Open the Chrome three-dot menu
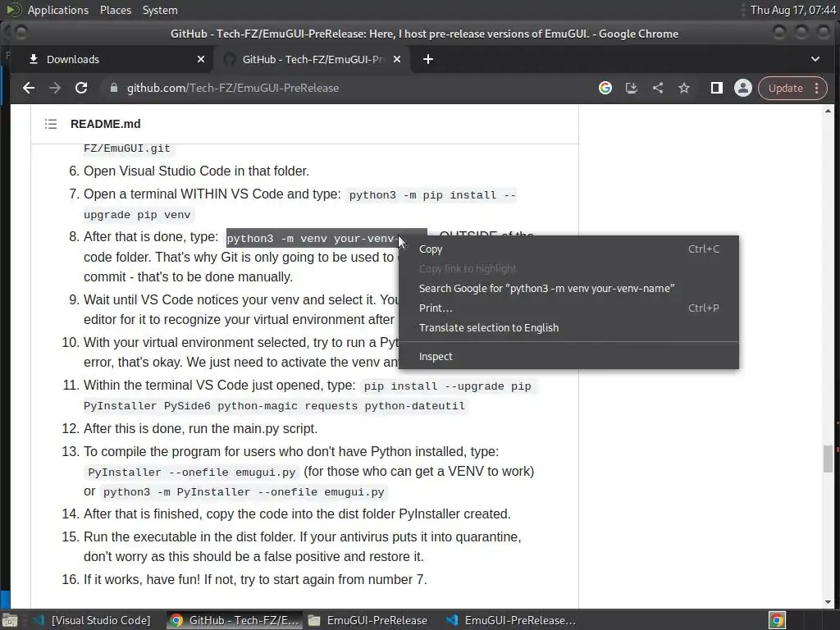The image size is (840, 630). pos(817,88)
